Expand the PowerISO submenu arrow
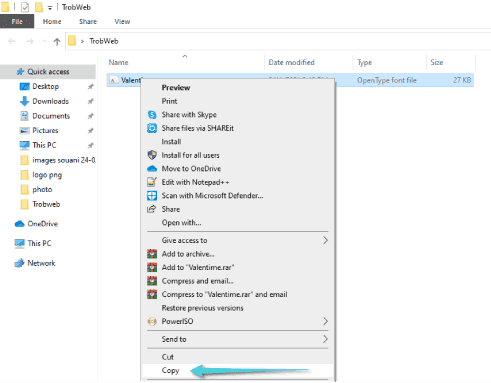491x383 pixels. click(326, 321)
